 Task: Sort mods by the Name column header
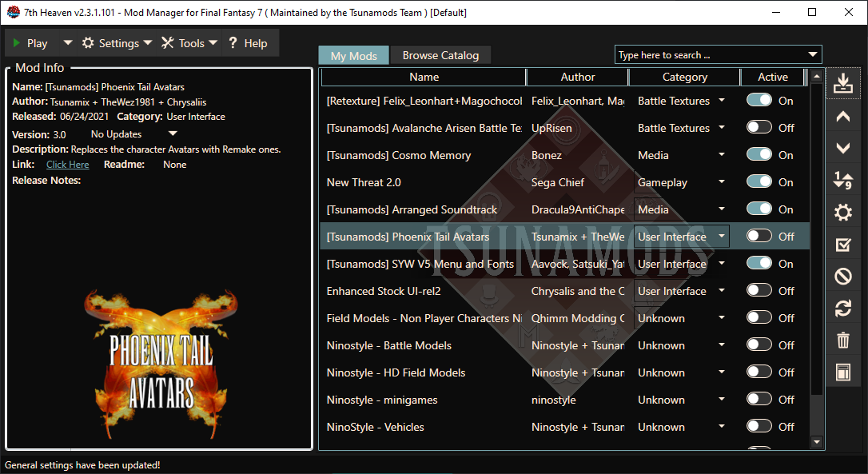[x=424, y=77]
